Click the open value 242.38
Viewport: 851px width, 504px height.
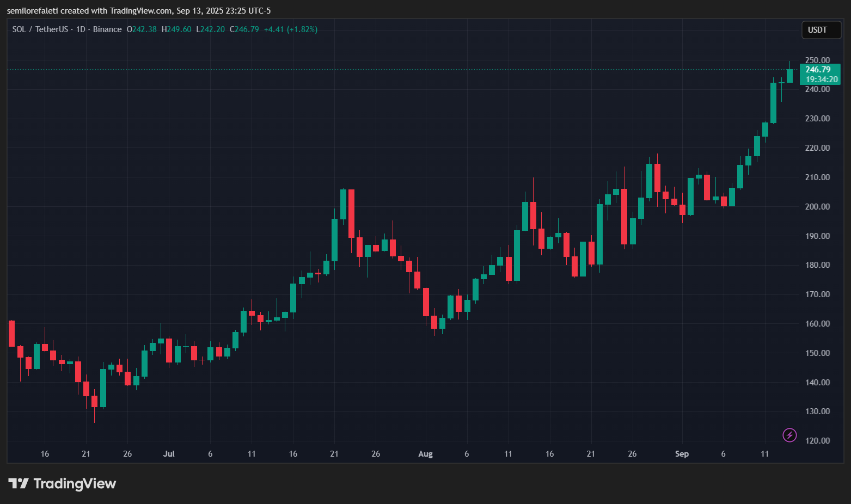(144, 29)
